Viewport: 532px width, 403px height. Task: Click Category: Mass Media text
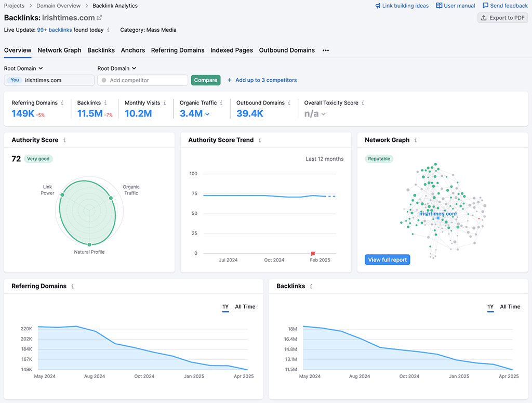148,30
